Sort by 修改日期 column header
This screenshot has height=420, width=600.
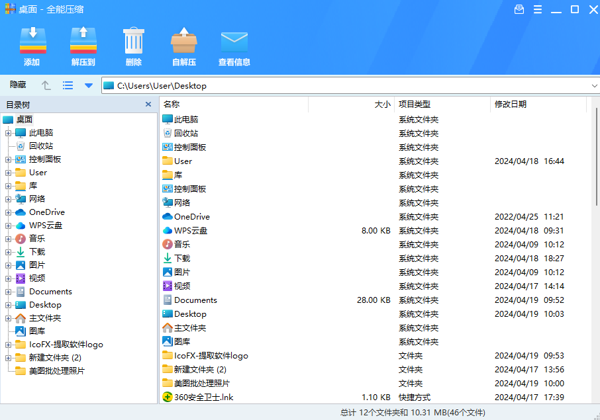click(x=540, y=104)
